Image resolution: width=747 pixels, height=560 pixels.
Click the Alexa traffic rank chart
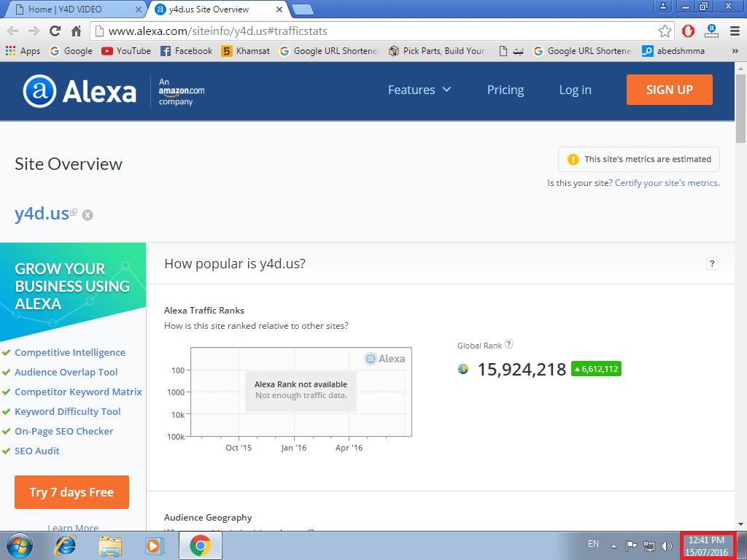click(x=301, y=392)
